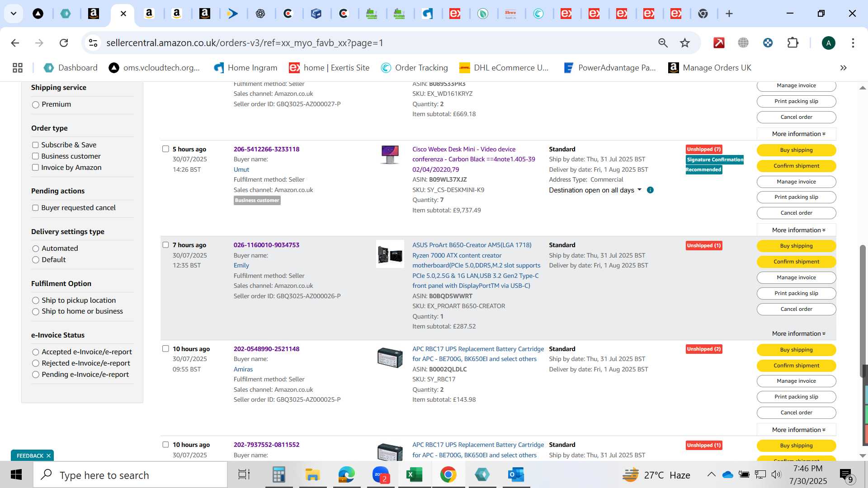
Task: Select the Premium shipping service radio
Action: coord(36,105)
